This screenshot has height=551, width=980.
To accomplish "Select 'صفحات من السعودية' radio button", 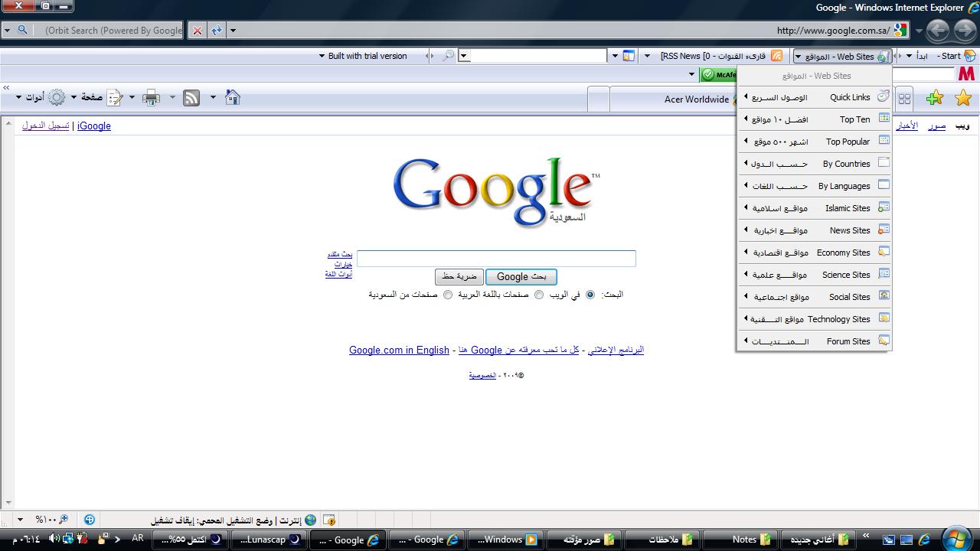I will [x=448, y=295].
